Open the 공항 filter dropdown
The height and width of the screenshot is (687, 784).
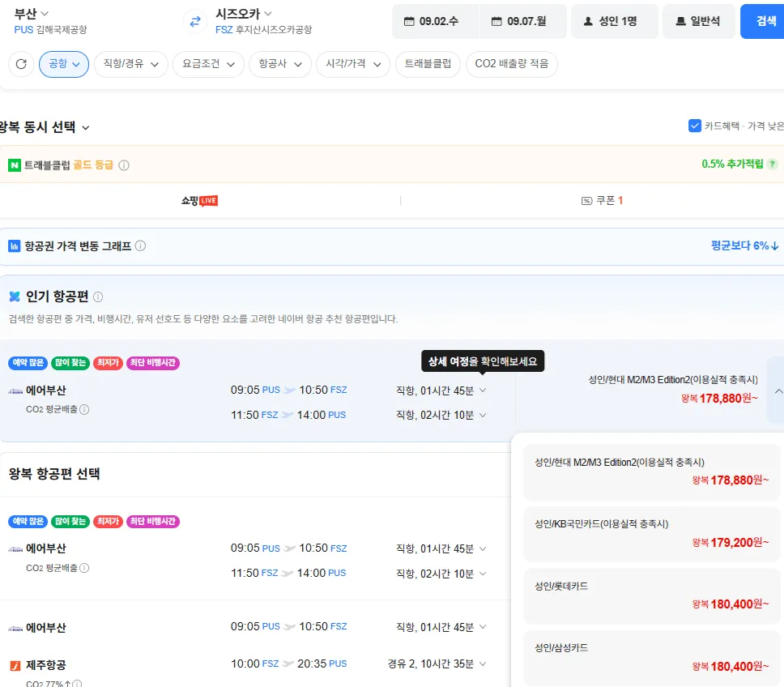(64, 64)
